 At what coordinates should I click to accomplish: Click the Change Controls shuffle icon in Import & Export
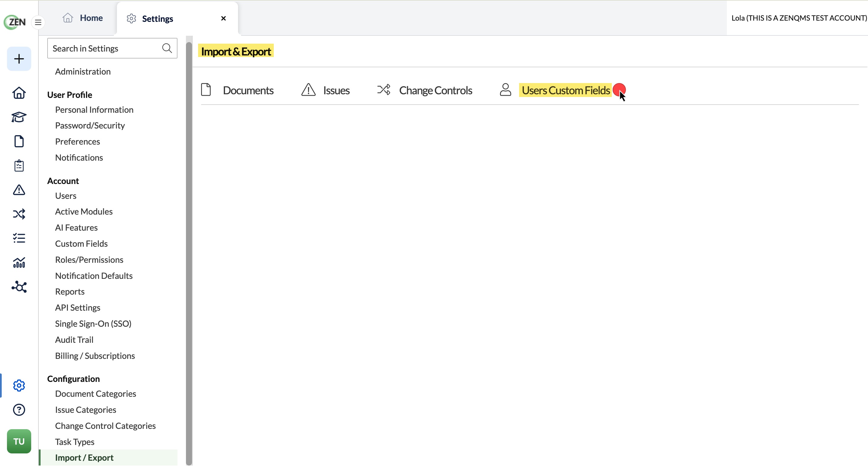pyautogui.click(x=384, y=90)
